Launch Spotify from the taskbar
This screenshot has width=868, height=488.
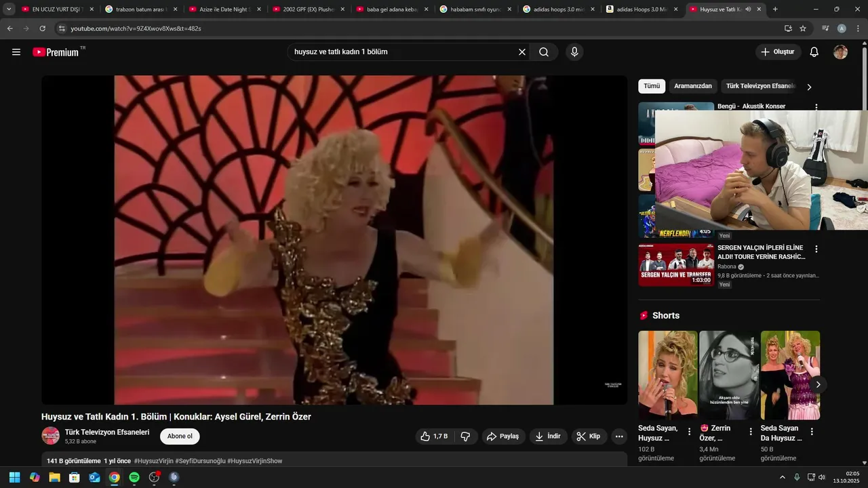pyautogui.click(x=134, y=477)
